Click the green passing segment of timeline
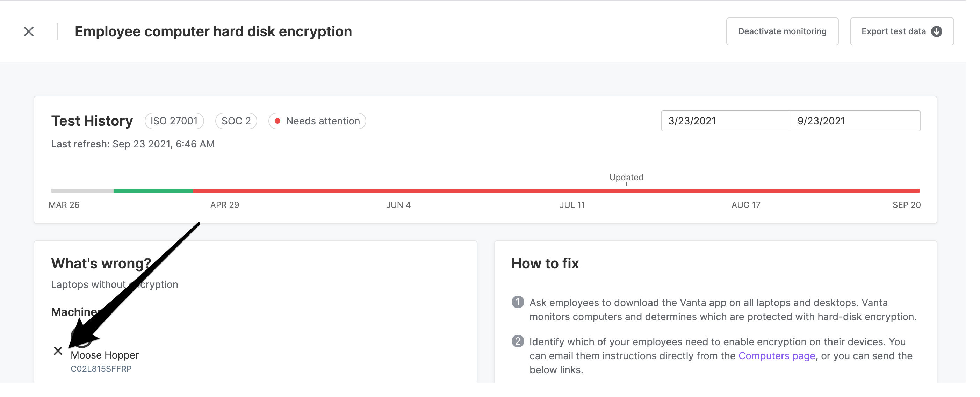The image size is (980, 397). (x=153, y=190)
